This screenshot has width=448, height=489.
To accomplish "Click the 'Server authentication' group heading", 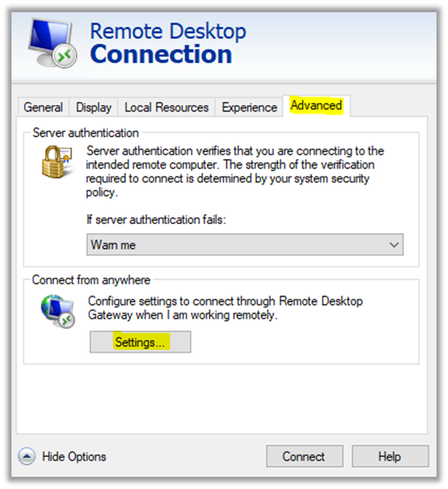I will 85,133.
